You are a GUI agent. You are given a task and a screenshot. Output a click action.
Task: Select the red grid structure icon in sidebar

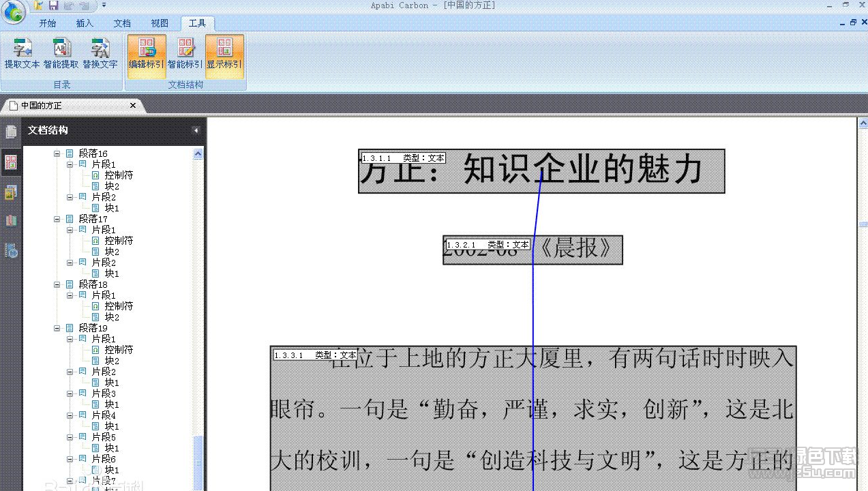tap(11, 162)
